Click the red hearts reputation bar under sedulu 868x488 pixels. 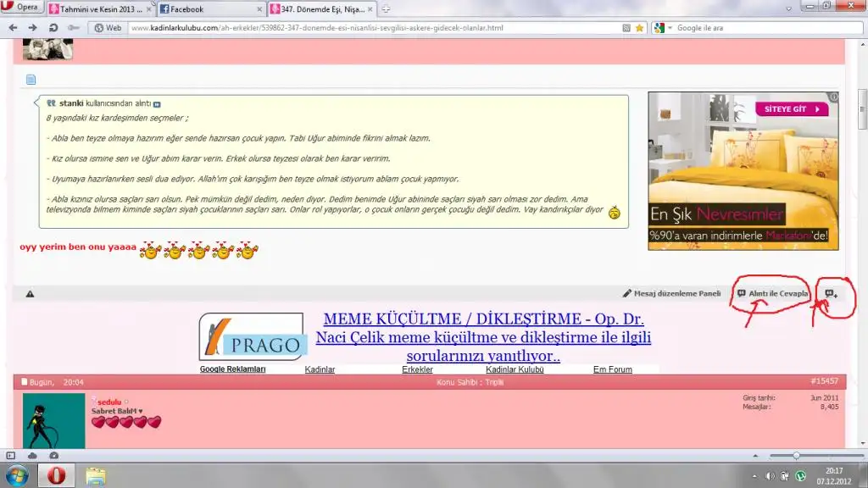(x=126, y=422)
